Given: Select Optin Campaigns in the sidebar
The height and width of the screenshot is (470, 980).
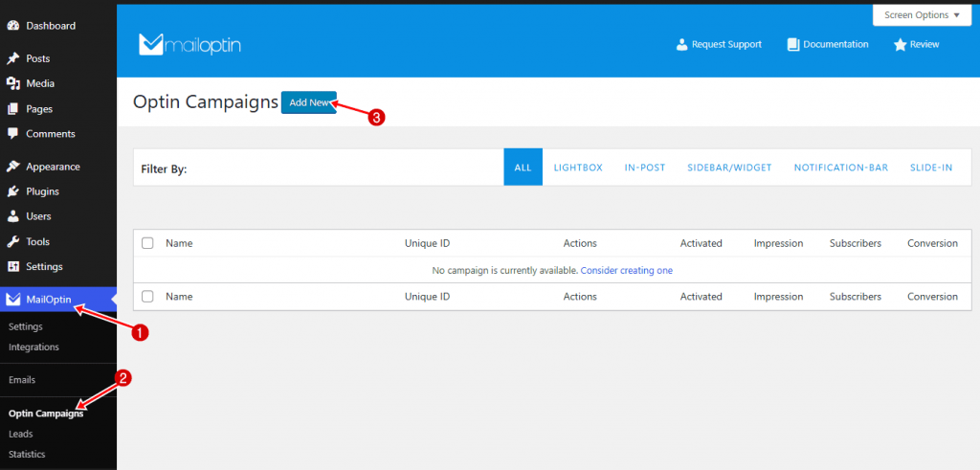Looking at the screenshot, I should click(x=46, y=414).
